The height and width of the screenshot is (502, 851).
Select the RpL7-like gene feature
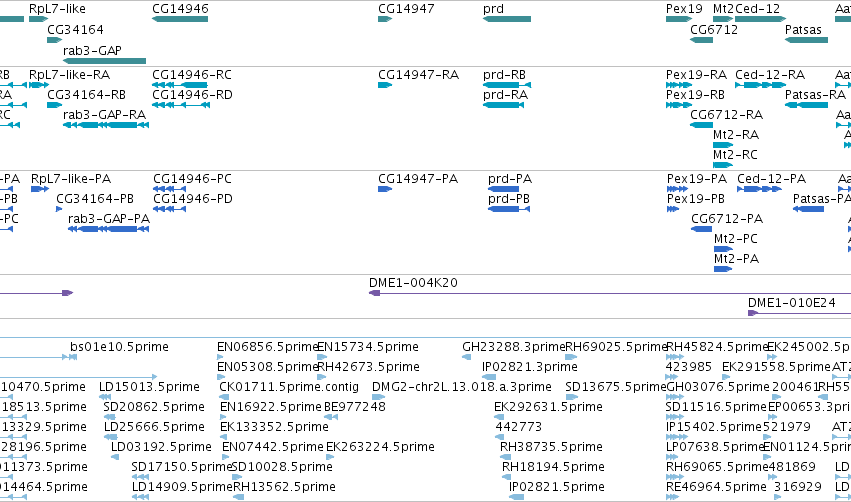(39, 19)
